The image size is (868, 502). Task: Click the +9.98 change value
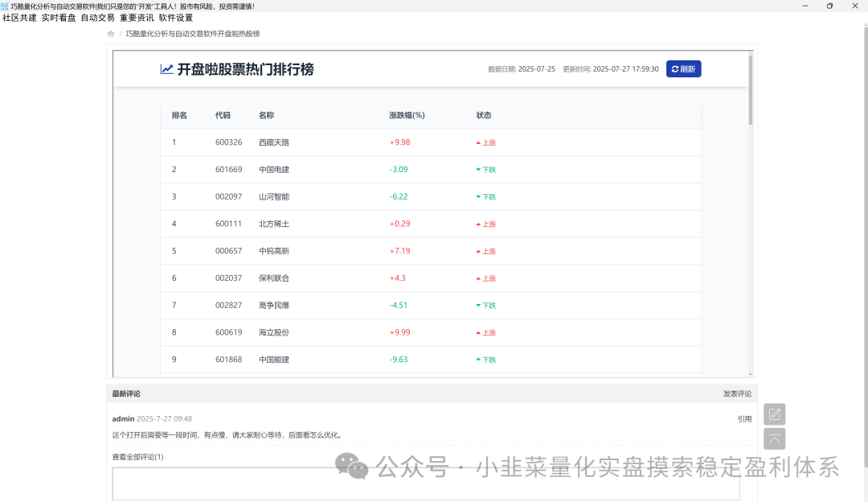399,142
